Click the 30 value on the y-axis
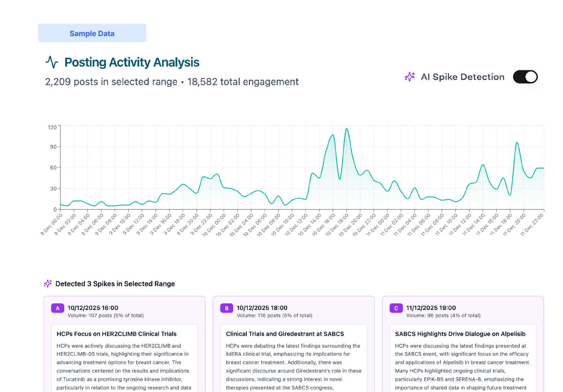 pyautogui.click(x=53, y=189)
